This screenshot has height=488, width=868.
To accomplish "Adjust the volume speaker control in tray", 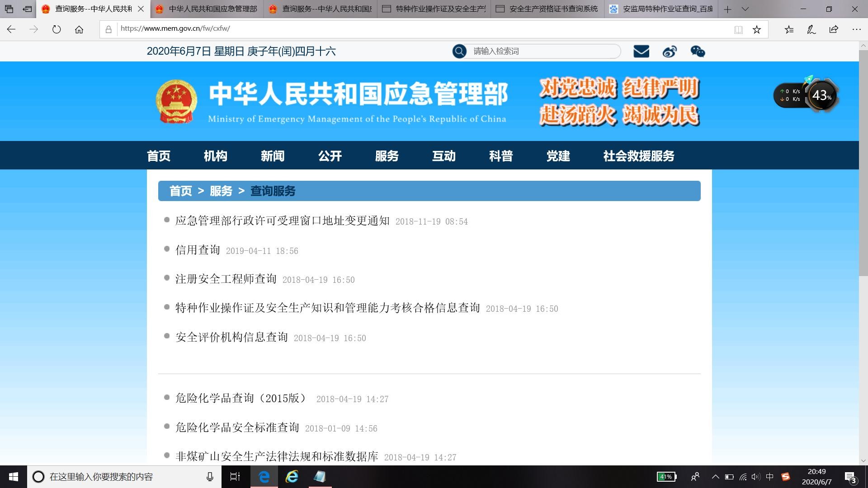I will (756, 477).
